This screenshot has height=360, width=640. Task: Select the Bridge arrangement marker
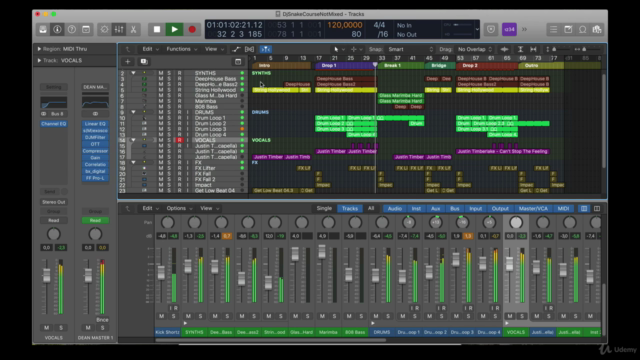(440, 66)
